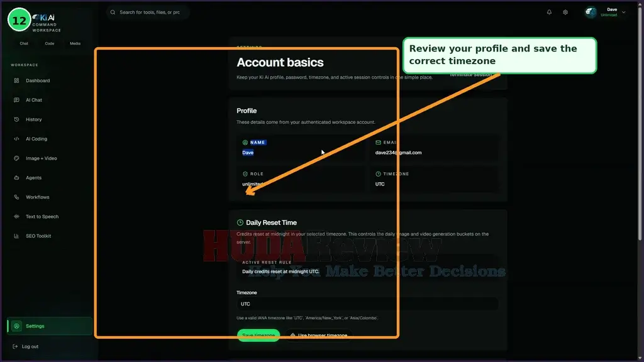The height and width of the screenshot is (362, 644).
Task: Click the NAME field person icon
Action: click(245, 143)
